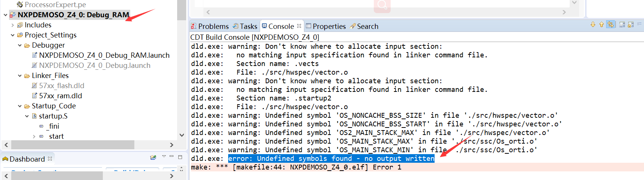Close the Console tab with its X

(299, 26)
